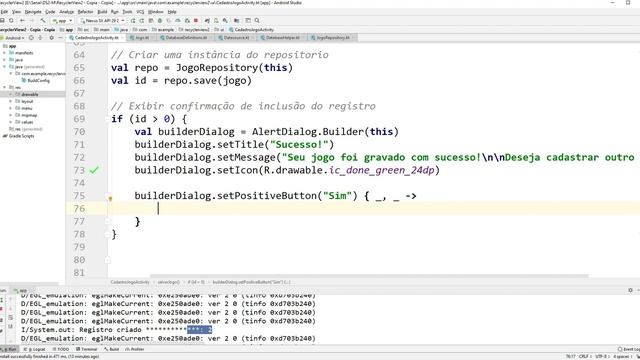Collapse the res folder
This screenshot has height=360, width=640.
pos(5,87)
